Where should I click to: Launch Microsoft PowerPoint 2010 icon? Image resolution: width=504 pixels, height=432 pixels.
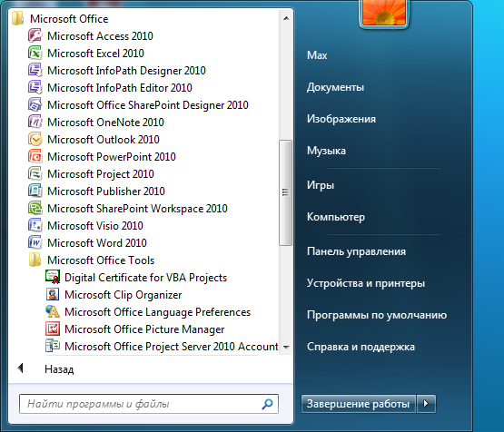[x=35, y=156]
